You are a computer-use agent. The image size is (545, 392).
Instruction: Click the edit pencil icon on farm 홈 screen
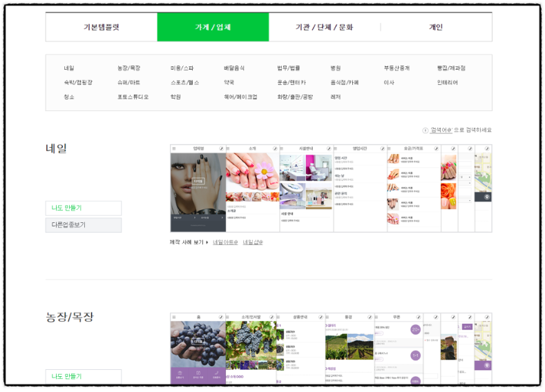222,317
